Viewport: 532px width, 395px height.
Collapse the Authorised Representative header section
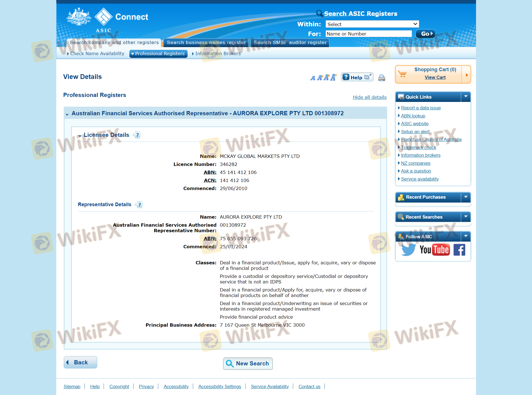[67, 114]
